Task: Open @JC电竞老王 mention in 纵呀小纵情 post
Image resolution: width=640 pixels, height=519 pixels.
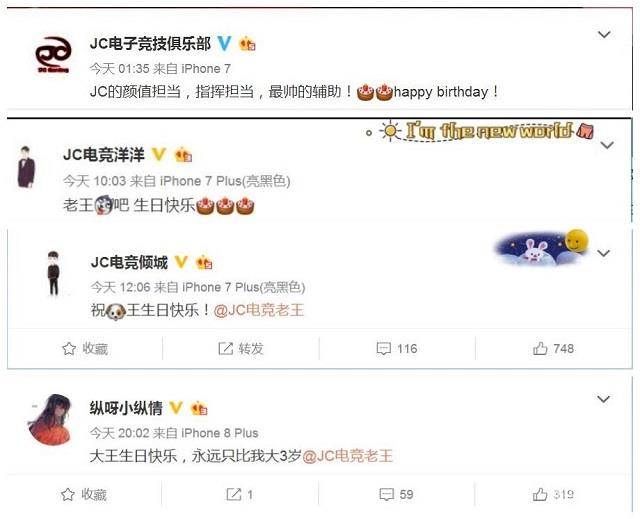Action: [x=347, y=456]
